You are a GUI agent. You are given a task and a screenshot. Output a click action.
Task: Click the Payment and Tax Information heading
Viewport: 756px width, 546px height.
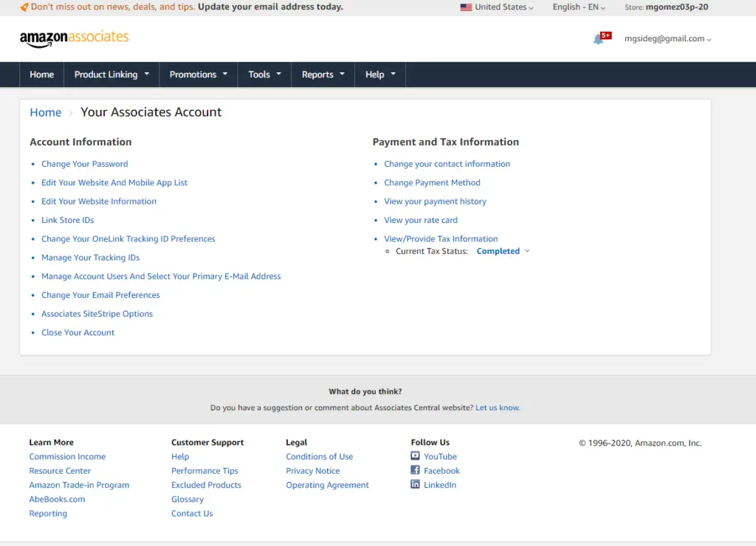coord(446,142)
